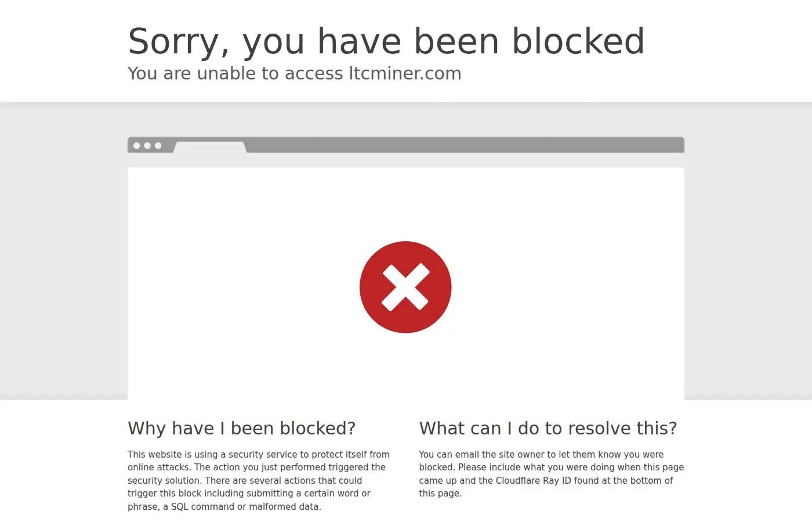Click the gray illustrated browser title bar
The image size is (812, 522).
pyautogui.click(x=406, y=145)
